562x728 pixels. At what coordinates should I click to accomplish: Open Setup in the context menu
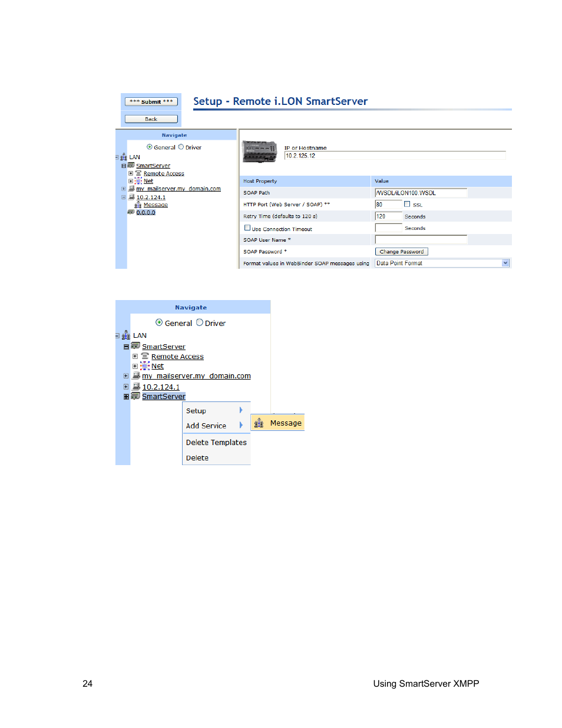216,410
